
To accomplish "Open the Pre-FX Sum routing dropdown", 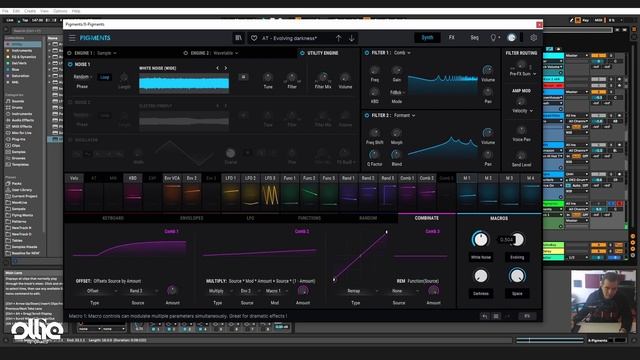I will tap(523, 74).
